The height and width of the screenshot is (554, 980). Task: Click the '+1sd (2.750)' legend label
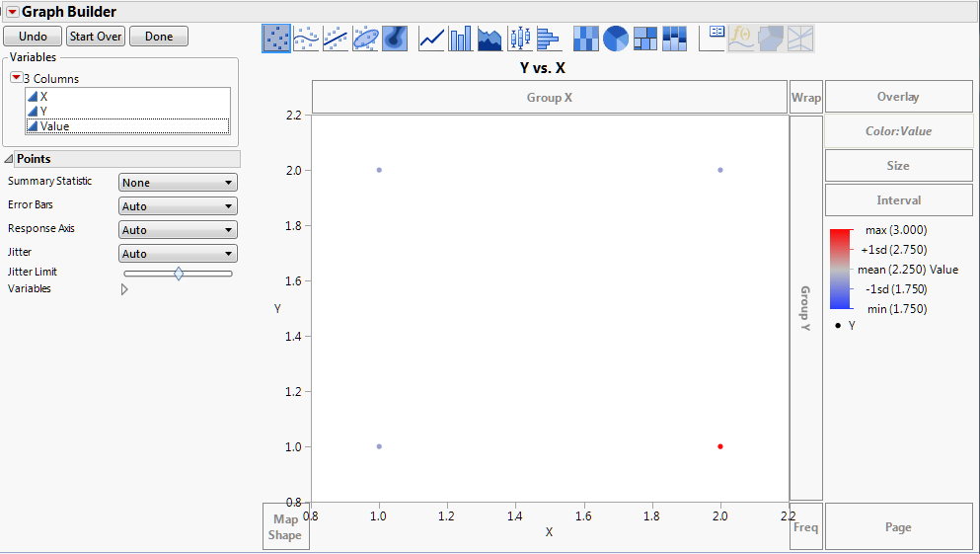click(894, 250)
